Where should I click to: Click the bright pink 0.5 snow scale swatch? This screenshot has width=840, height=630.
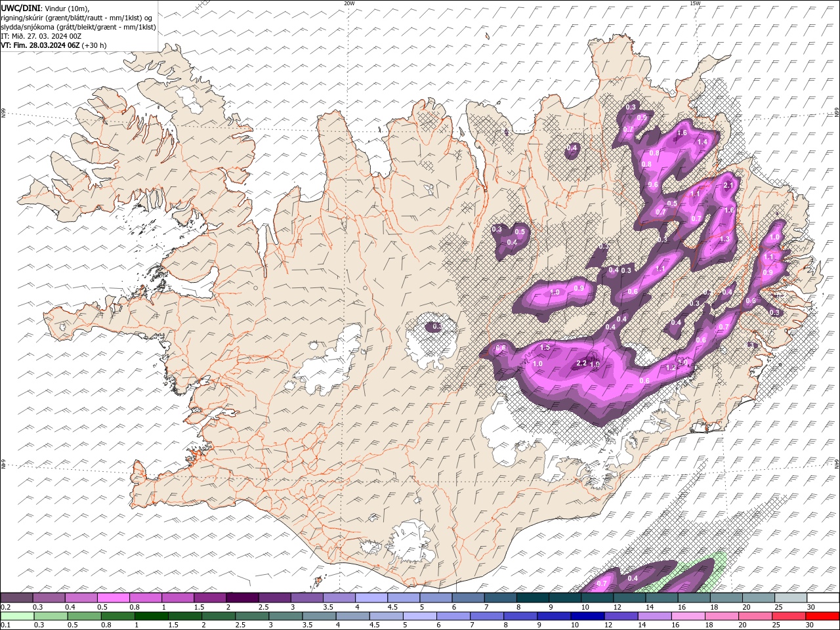114,597
